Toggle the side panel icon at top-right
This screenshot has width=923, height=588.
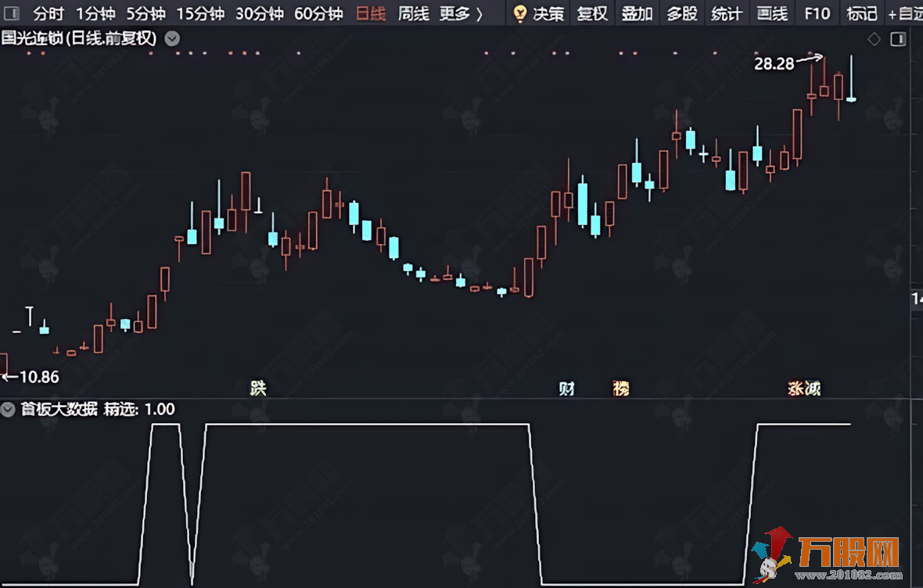pyautogui.click(x=898, y=39)
